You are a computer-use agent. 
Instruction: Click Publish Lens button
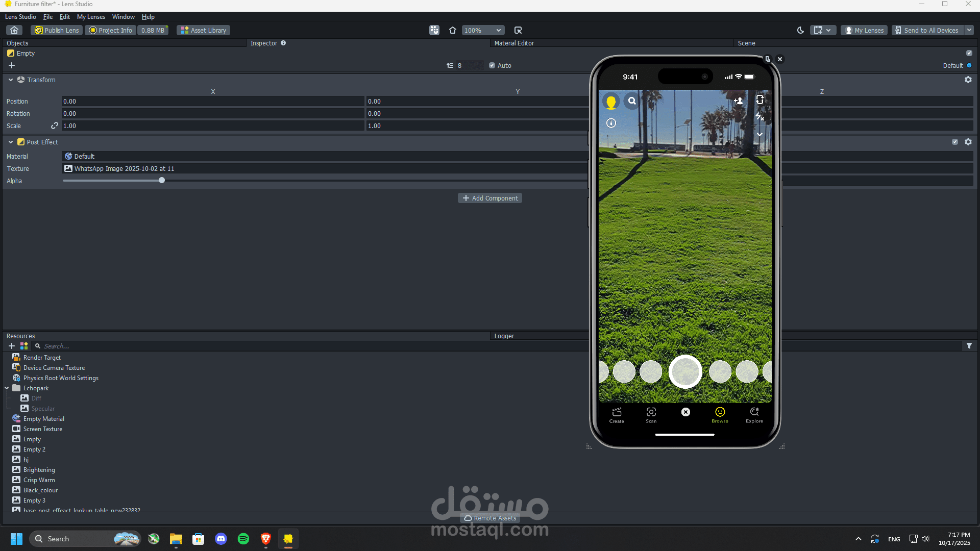pyautogui.click(x=57, y=30)
